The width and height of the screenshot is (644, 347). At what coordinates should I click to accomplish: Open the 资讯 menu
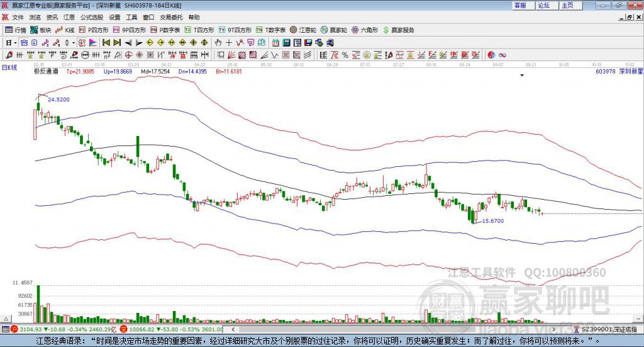pos(52,17)
